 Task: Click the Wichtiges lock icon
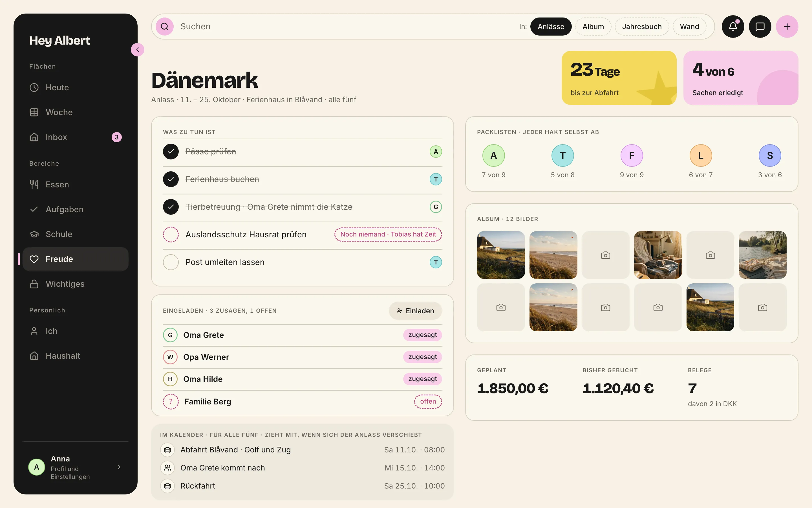34,284
